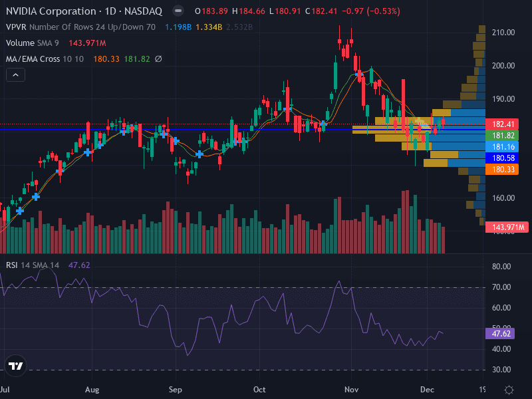Click the 180.58 dark blue price label
The height and width of the screenshot is (399, 532).
coord(503,158)
